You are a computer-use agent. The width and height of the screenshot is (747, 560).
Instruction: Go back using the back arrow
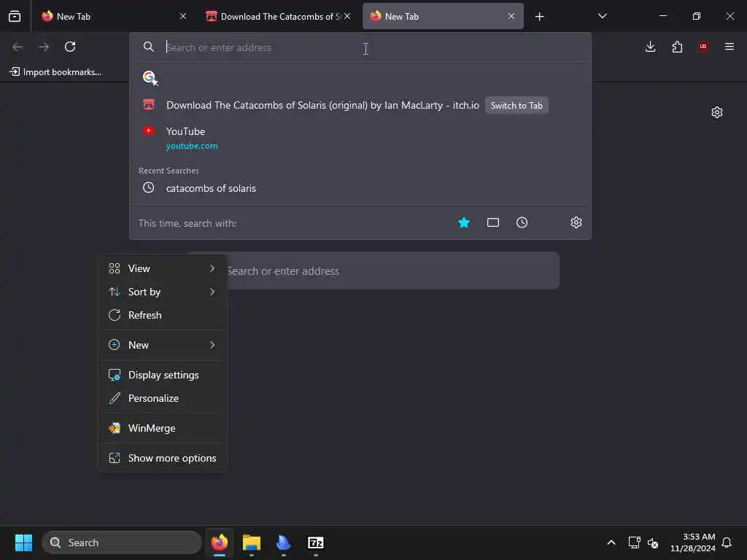click(x=18, y=47)
